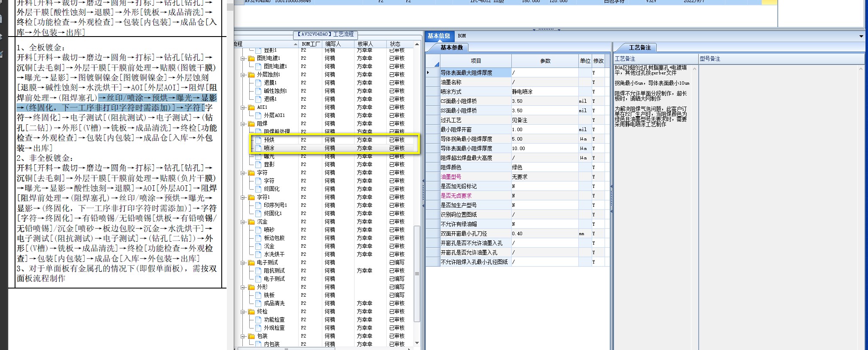The image size is (868, 350).
Task: Click the 外层AOI1 document icon
Action: 258,116
